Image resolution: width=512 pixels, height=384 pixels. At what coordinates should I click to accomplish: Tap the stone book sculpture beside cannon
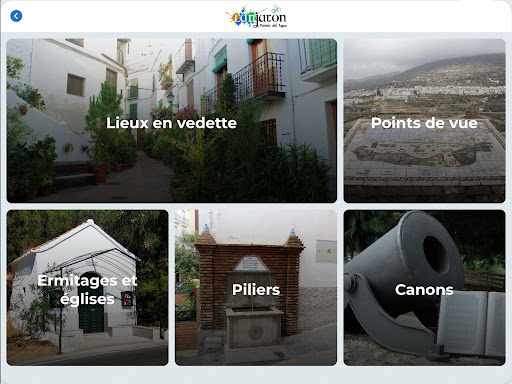(471, 322)
